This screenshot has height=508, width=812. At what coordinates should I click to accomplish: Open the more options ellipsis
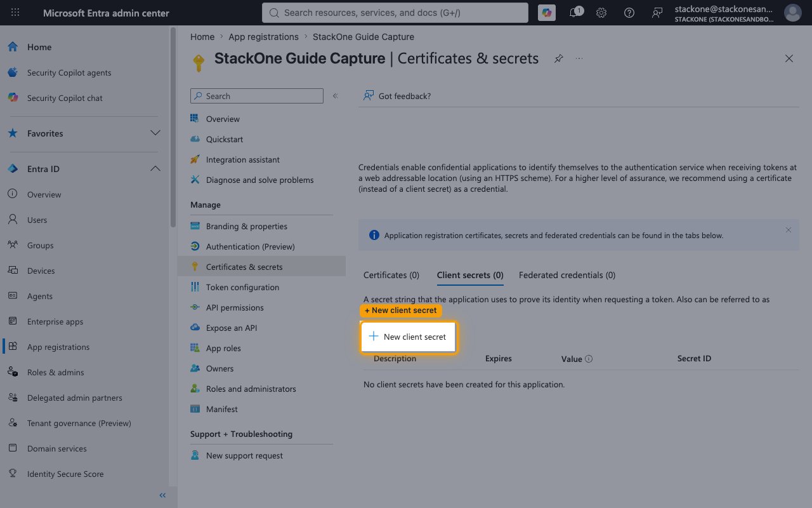pos(579,58)
